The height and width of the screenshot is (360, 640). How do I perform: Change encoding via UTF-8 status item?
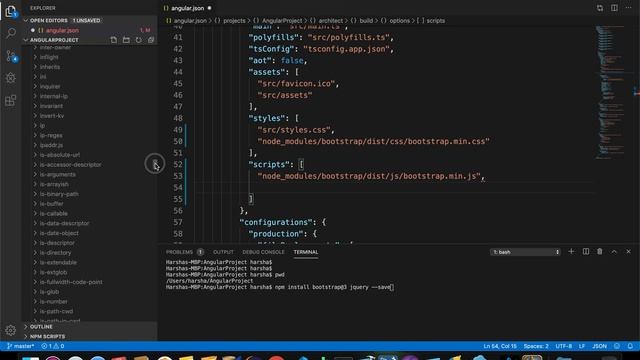click(x=564, y=346)
